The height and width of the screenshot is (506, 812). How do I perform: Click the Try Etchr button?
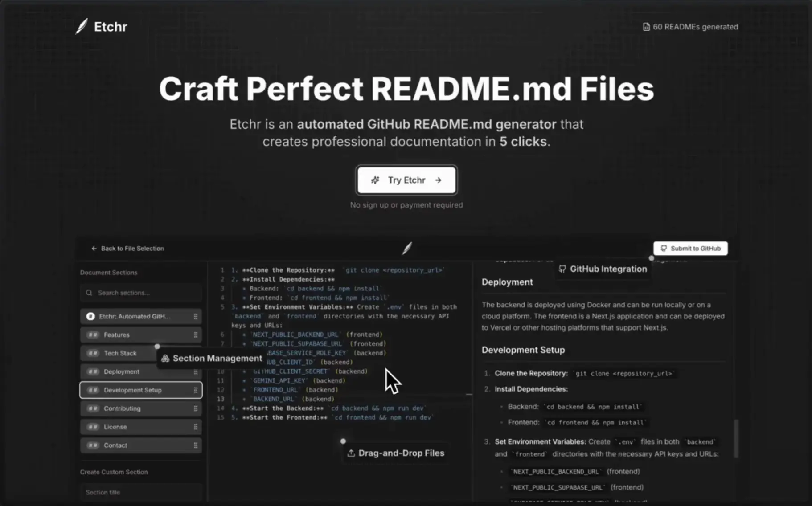pos(406,180)
